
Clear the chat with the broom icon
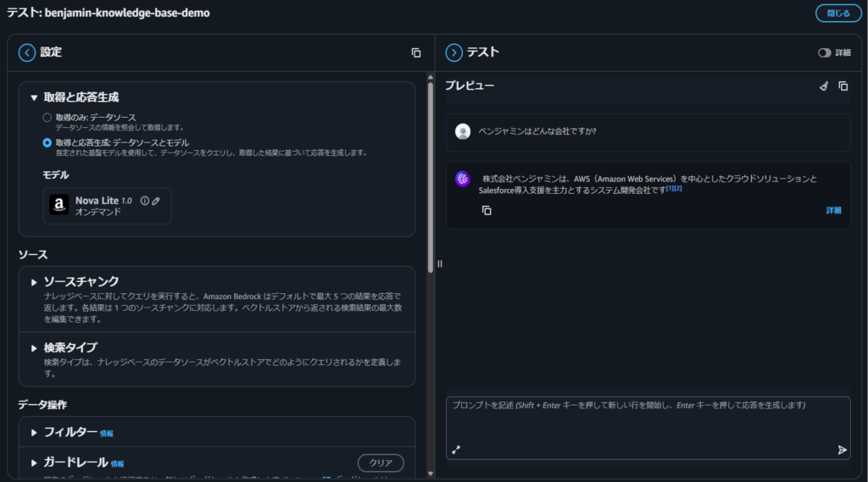(x=823, y=86)
